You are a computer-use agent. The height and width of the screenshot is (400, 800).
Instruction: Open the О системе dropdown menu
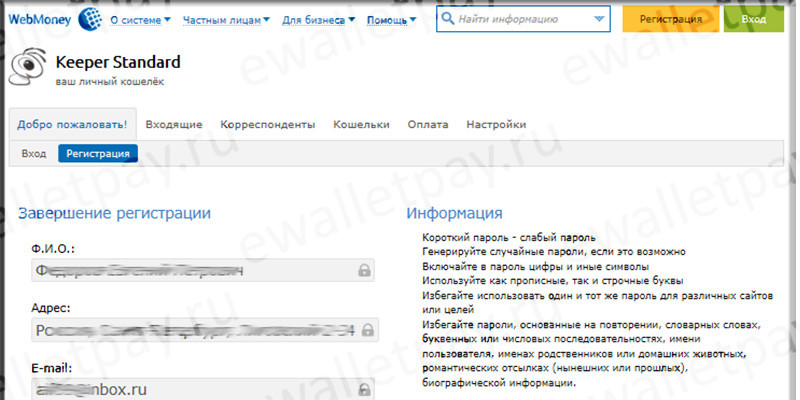click(140, 20)
